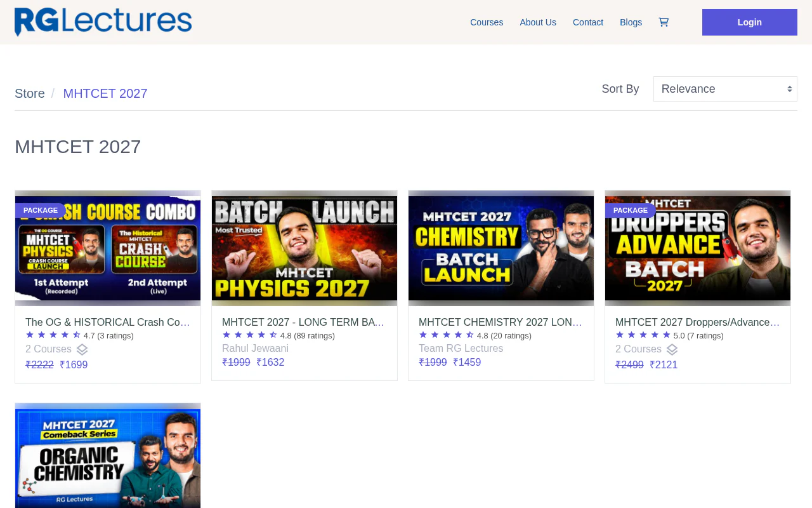The image size is (812, 508).
Task: Go to Store breadcrumb link
Action: pos(30,93)
